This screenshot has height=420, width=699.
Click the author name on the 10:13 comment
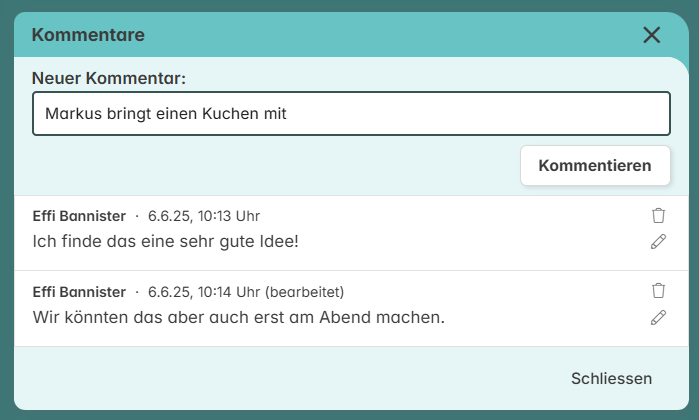(79, 216)
